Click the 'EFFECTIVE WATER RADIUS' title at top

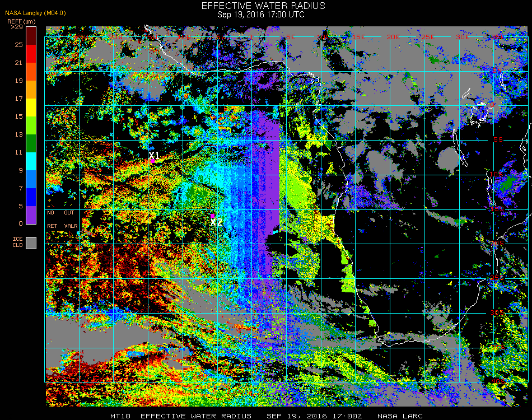click(263, 6)
